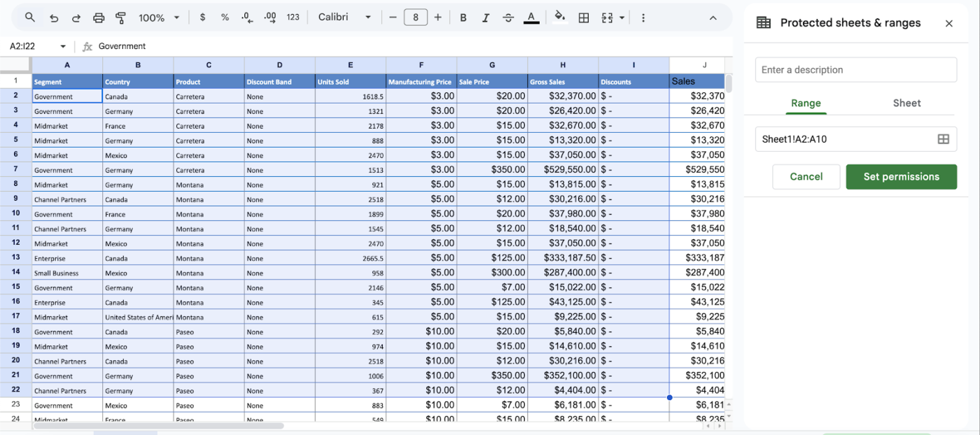Click the Discount Band header cell
980x435 pixels.
click(x=279, y=82)
